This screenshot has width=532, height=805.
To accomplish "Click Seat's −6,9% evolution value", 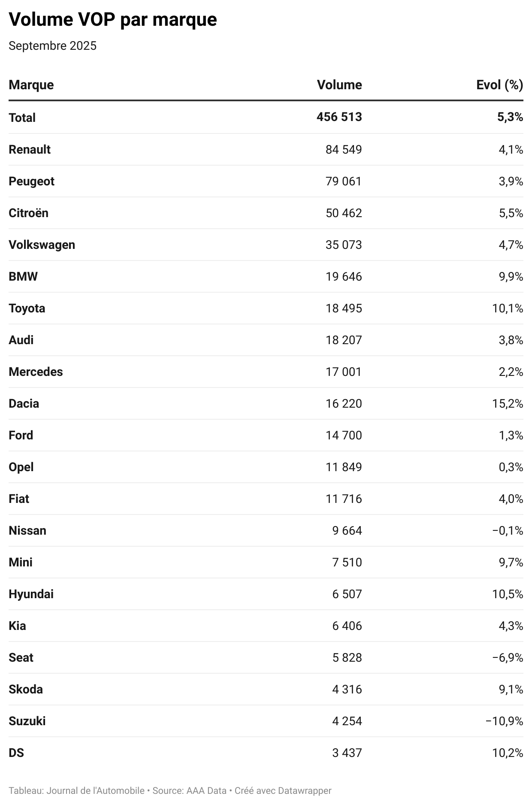I will tap(508, 657).
